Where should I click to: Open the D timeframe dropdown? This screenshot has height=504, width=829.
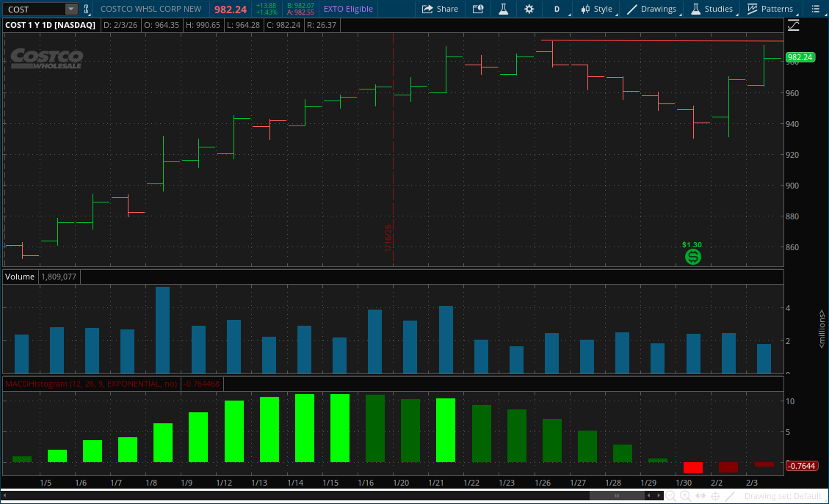coord(558,9)
